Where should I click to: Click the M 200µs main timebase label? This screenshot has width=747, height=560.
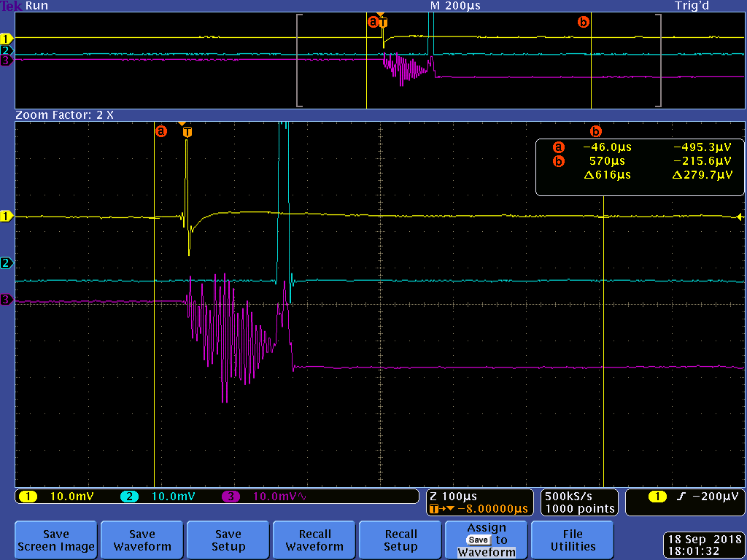(455, 6)
